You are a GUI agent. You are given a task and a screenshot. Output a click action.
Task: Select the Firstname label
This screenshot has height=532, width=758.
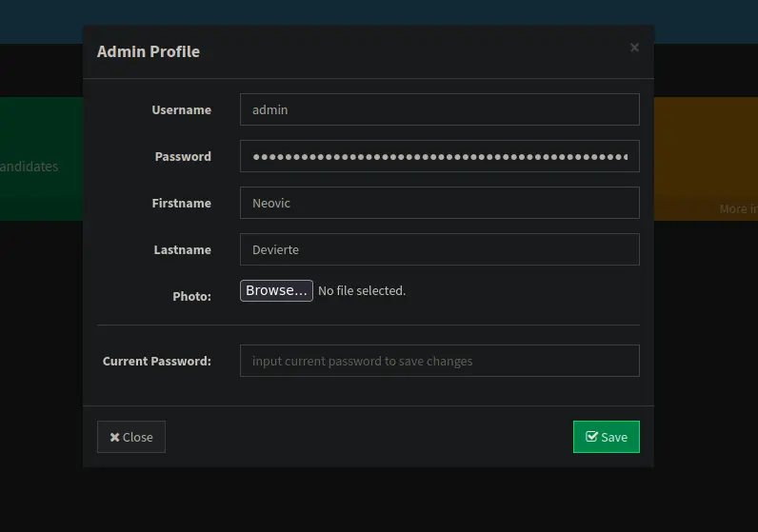(181, 203)
